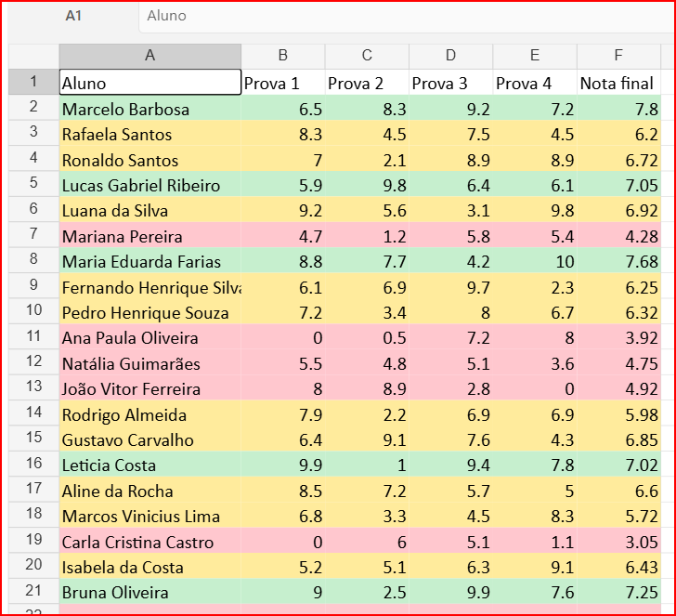676x616 pixels.
Task: Click the cell Lucas Gabriel Ribeiro
Action: point(150,184)
